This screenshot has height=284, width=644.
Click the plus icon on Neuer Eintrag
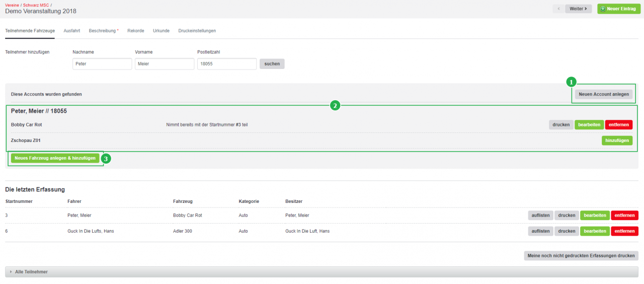point(603,9)
